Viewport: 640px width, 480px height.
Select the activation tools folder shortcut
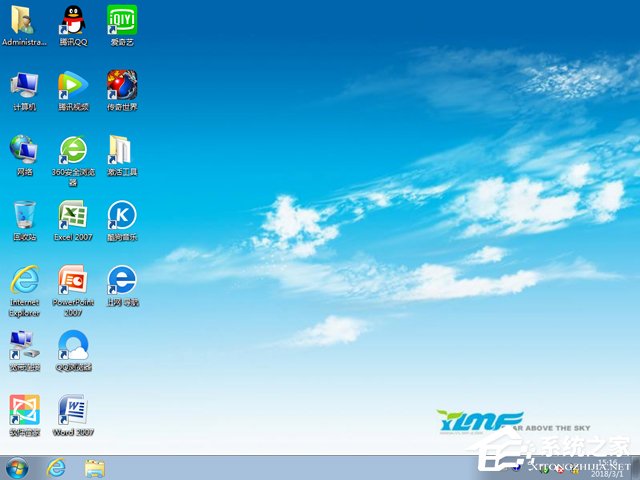120,150
